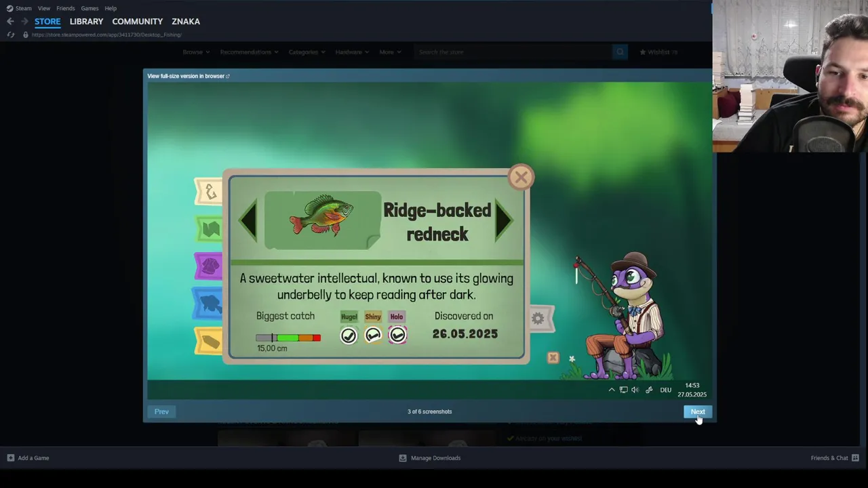
Task: Open the fishing hook side tab
Action: click(210, 192)
